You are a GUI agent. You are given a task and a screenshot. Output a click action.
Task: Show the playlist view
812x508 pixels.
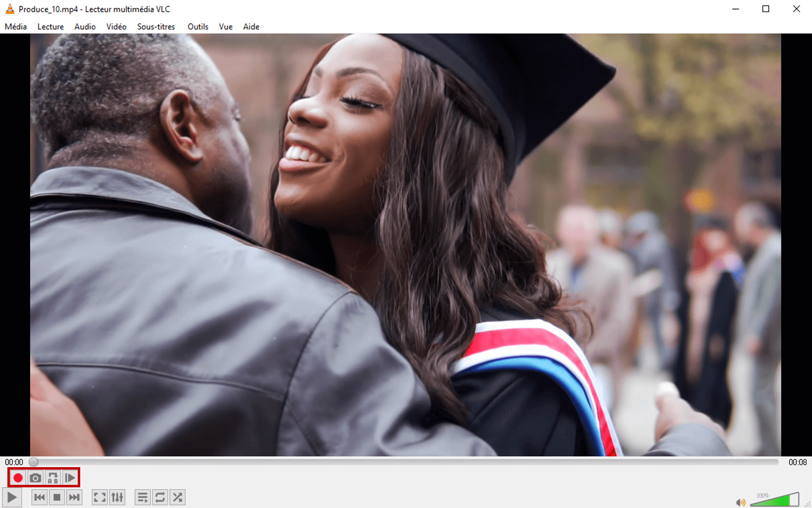tap(142, 497)
